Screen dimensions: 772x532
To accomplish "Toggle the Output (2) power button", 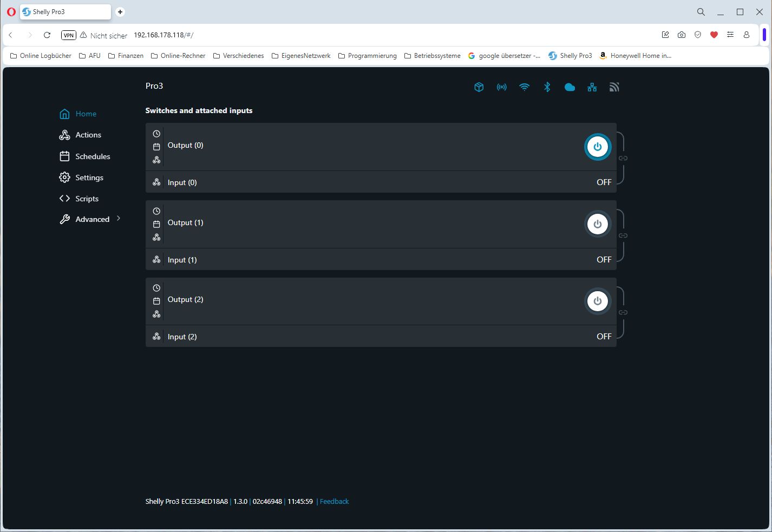I will [x=597, y=301].
